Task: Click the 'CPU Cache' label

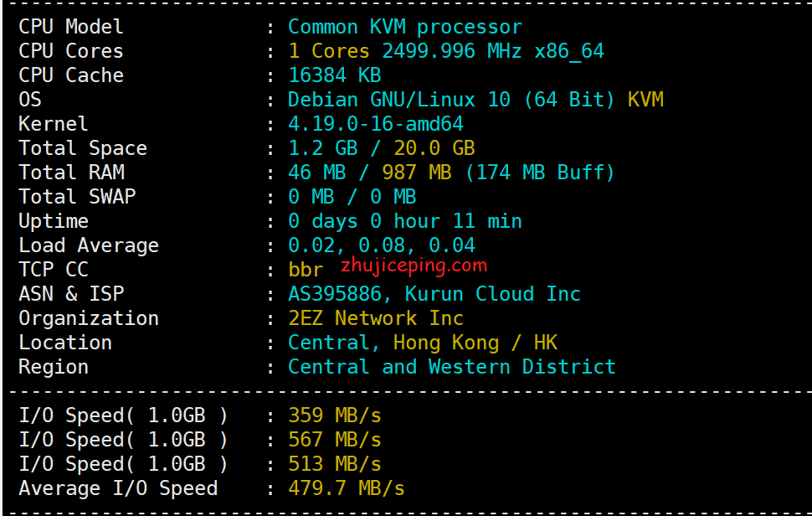Action: point(71,75)
